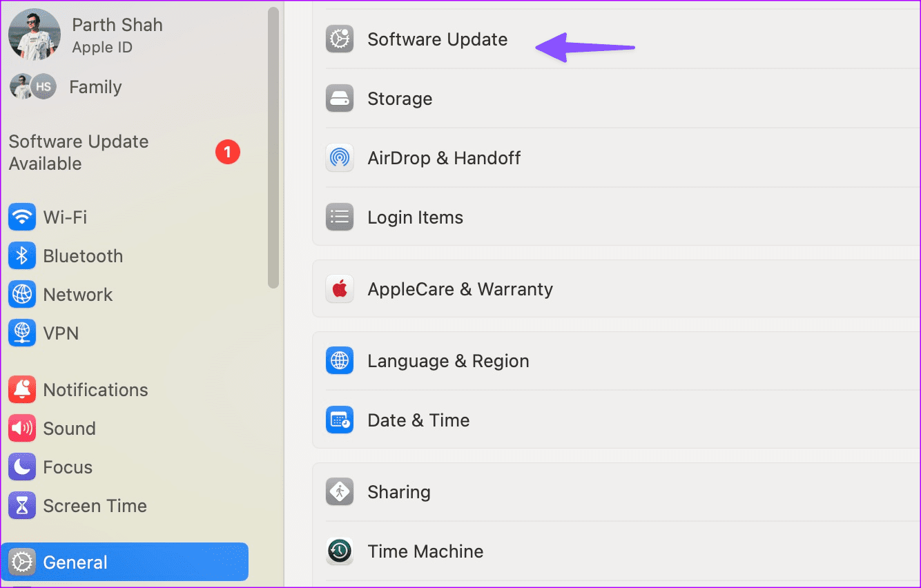Image resolution: width=921 pixels, height=588 pixels.
Task: Click the Language & Region globe icon
Action: (x=339, y=360)
